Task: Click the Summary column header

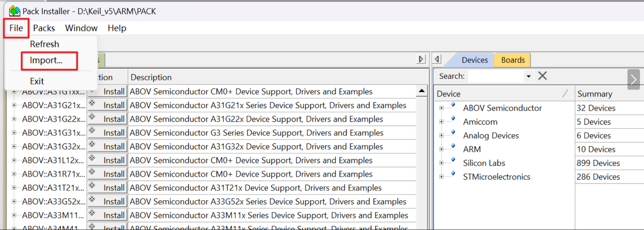Action: (x=610, y=94)
